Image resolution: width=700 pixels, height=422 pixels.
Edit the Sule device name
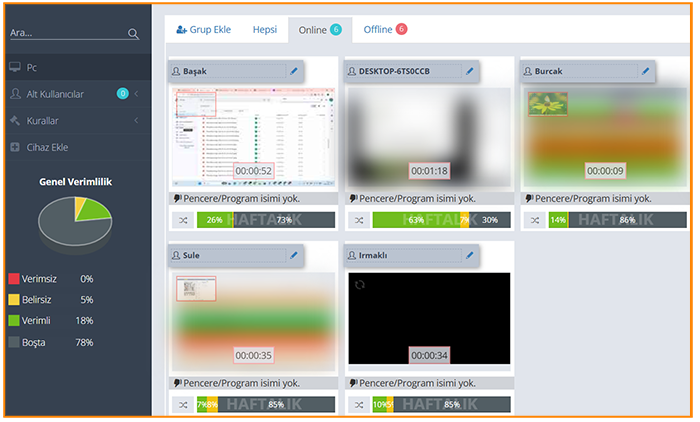[x=294, y=255]
